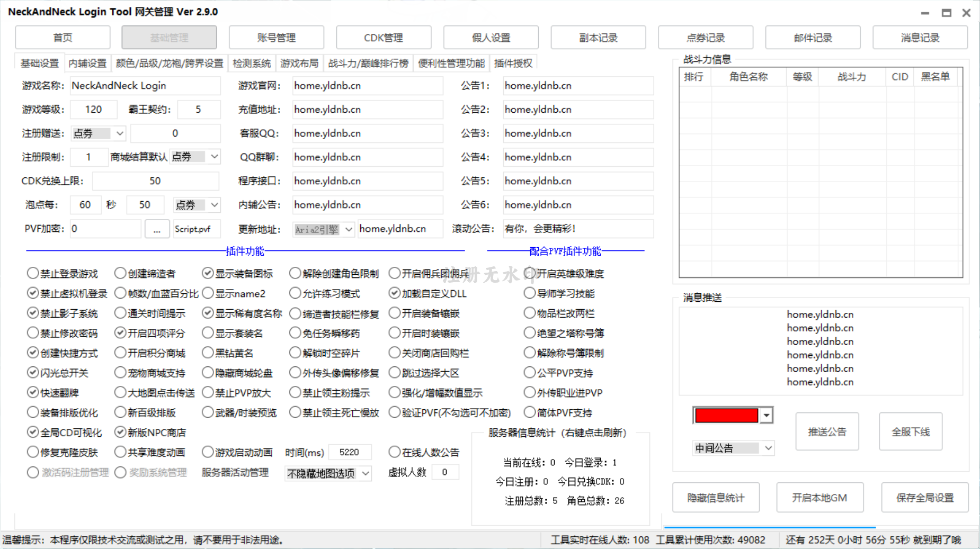Image resolution: width=980 pixels, height=549 pixels.
Task: Toggle 快速翻牌 option
Action: tap(53, 393)
